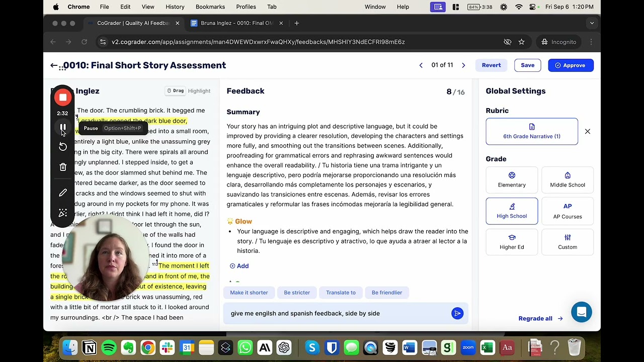Delete the recording with the trash icon
644x362 pixels.
63,167
